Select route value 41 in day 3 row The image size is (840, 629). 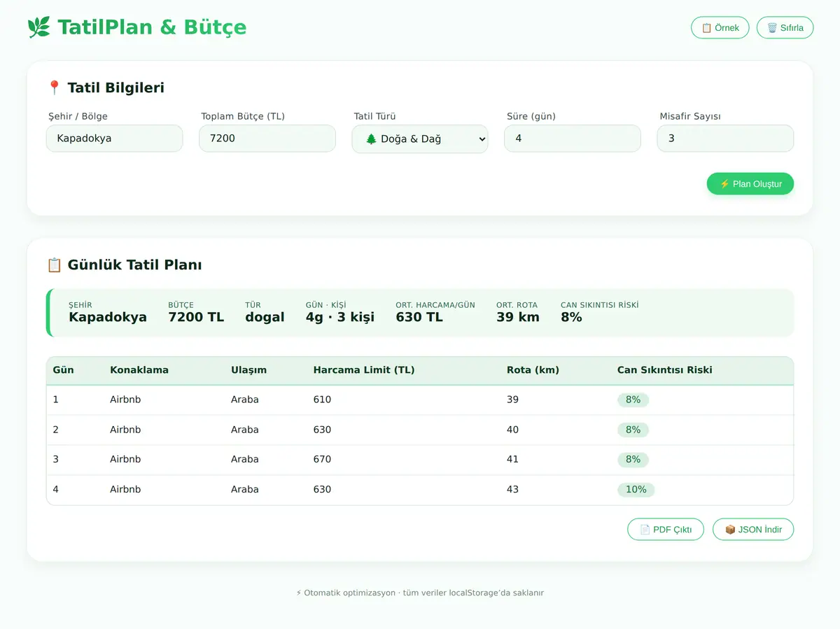coord(512,459)
